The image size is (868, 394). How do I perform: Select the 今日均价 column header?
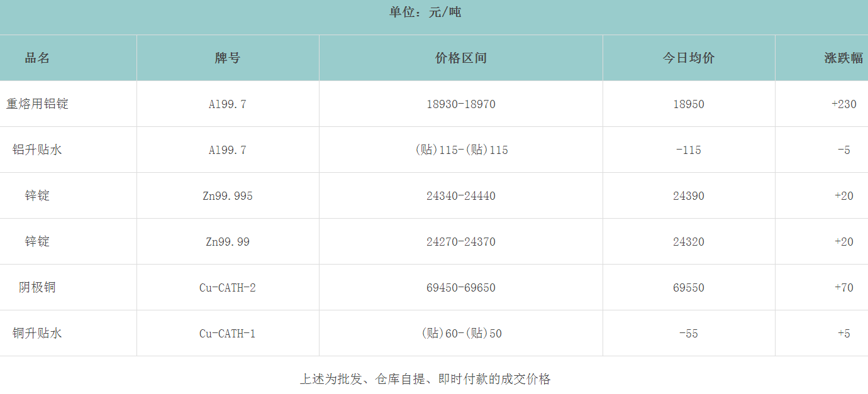(688, 58)
